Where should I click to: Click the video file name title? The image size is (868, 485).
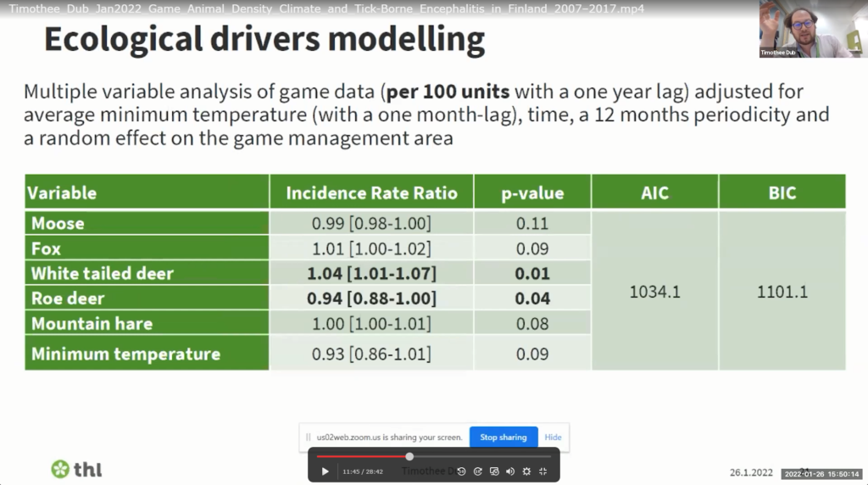(x=326, y=8)
